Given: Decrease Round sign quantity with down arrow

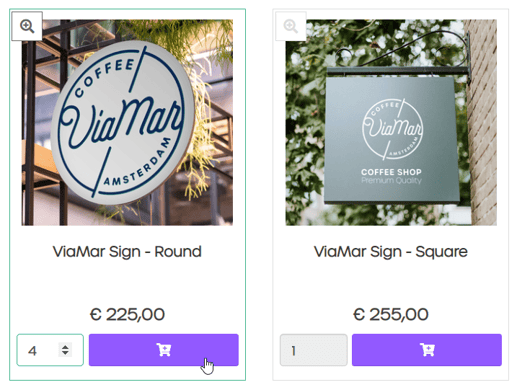Looking at the screenshot, I should coord(65,353).
